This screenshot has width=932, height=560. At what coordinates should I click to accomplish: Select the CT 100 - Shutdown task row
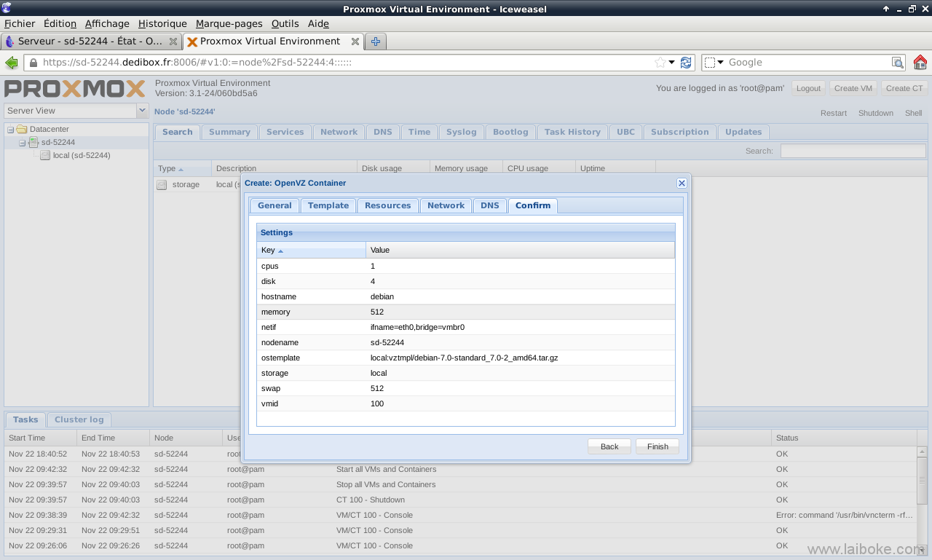click(x=460, y=500)
